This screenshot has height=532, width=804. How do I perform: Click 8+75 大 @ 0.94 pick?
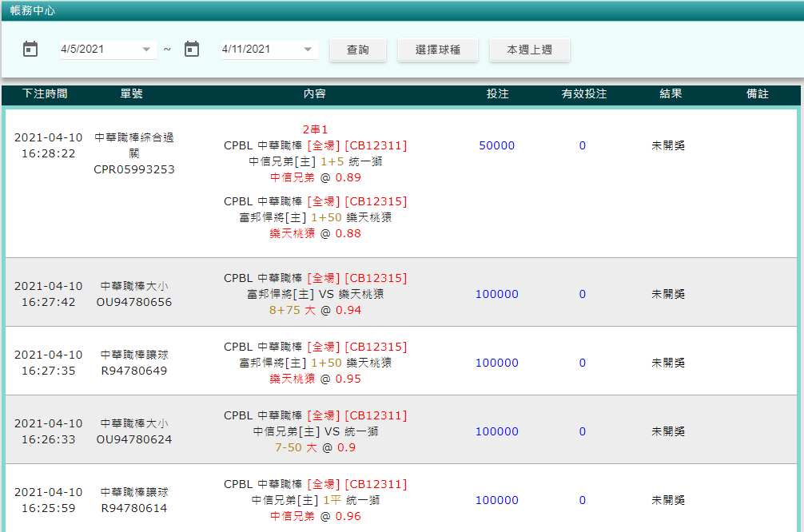316,311
